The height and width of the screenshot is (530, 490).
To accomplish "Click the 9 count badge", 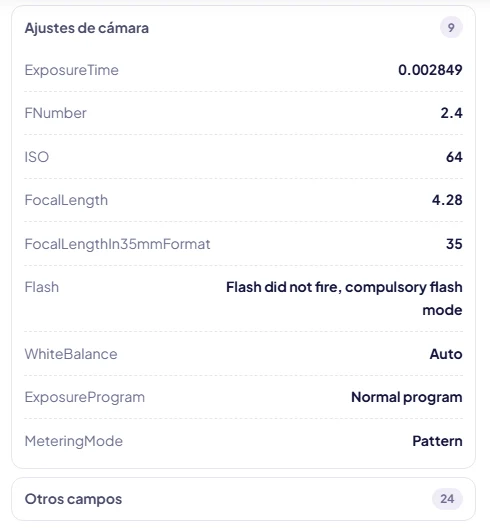I will pos(451,27).
